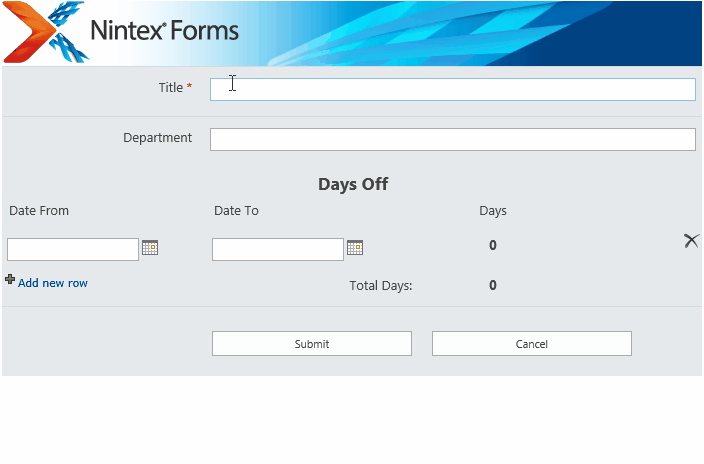Click the row's Days value of 0
Viewport: 704px width, 464px height.
pos(493,245)
